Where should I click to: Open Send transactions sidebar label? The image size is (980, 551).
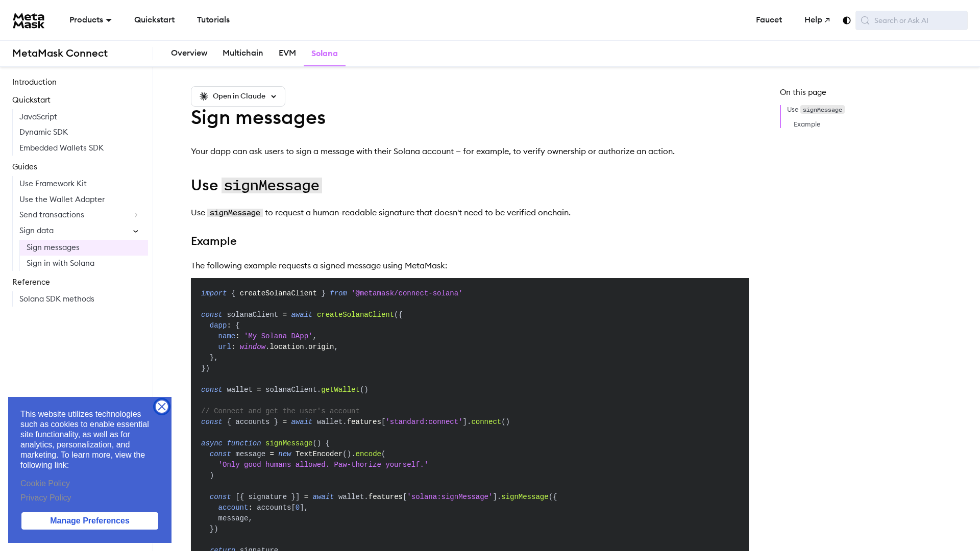coord(52,215)
